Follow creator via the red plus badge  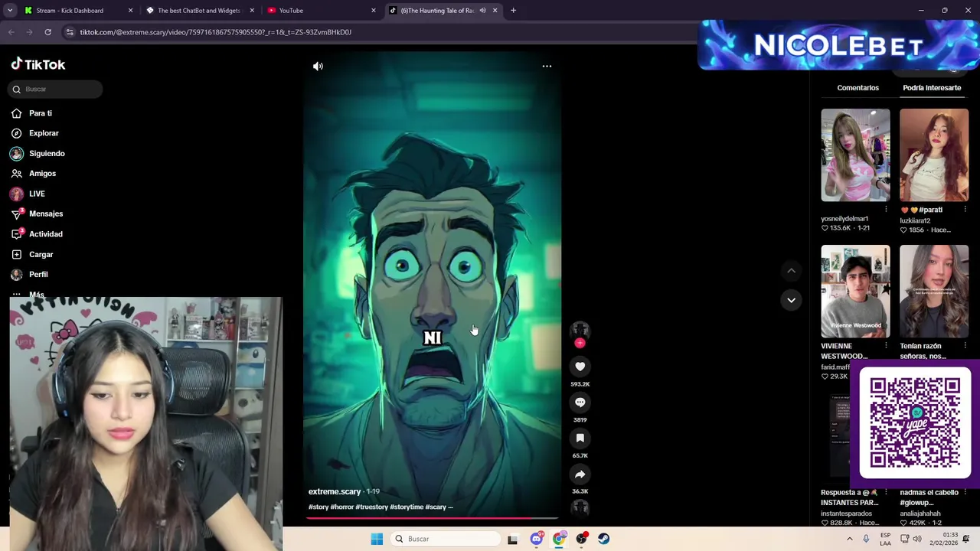[580, 343]
